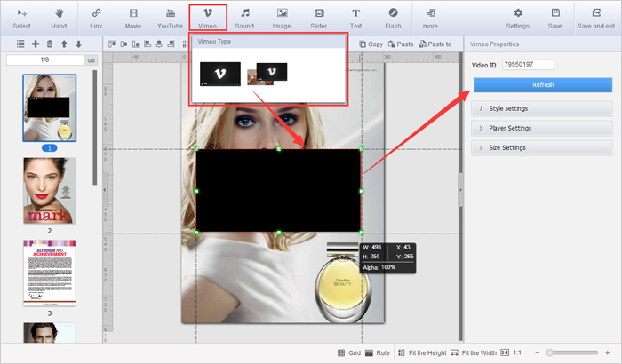Expand Style settings section
Viewport: 622px width, 364px height.
click(541, 108)
